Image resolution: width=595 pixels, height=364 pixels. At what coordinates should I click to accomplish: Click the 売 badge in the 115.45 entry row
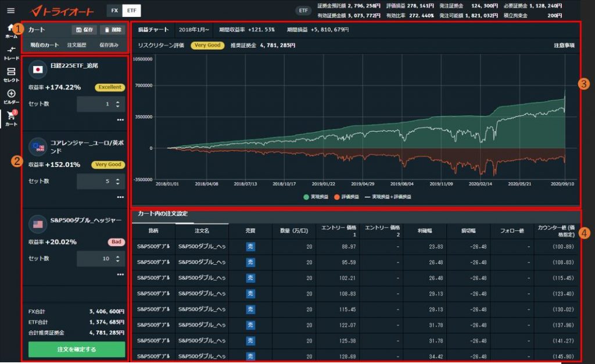[x=250, y=309]
